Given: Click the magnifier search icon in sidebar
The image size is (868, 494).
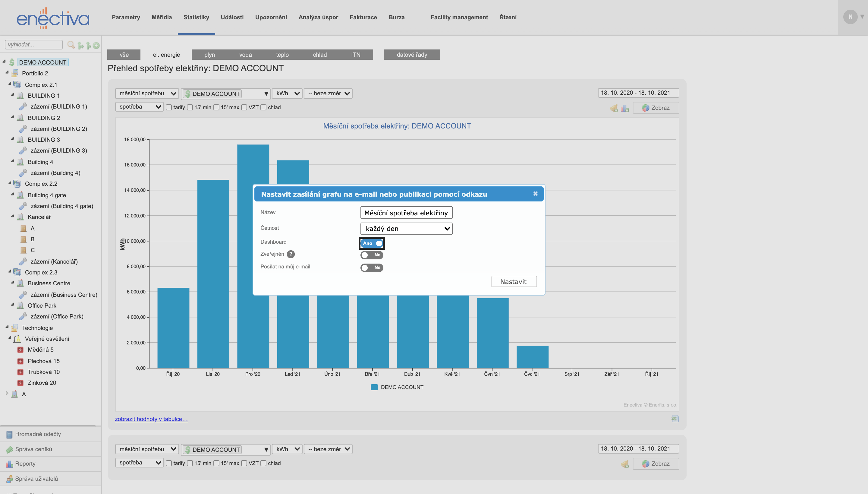Looking at the screenshot, I should coord(71,45).
